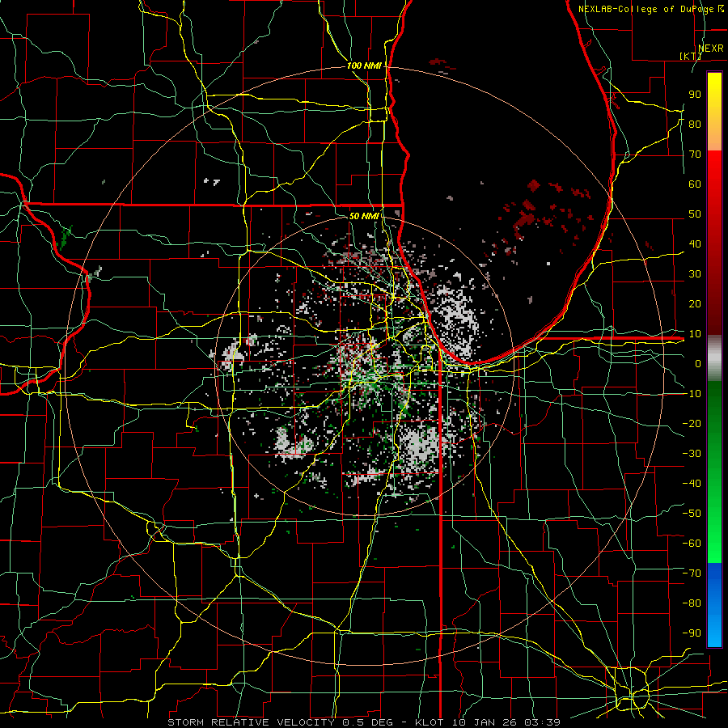
Task: Click the positive "10" scale label
Action: click(695, 334)
